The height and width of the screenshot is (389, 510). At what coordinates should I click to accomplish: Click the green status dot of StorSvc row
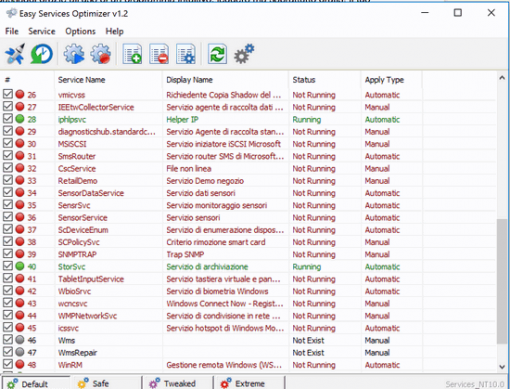[x=20, y=266]
